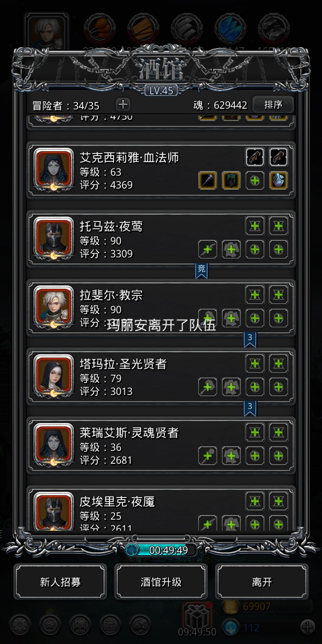Click the 新人招募 recruit button

(60, 581)
